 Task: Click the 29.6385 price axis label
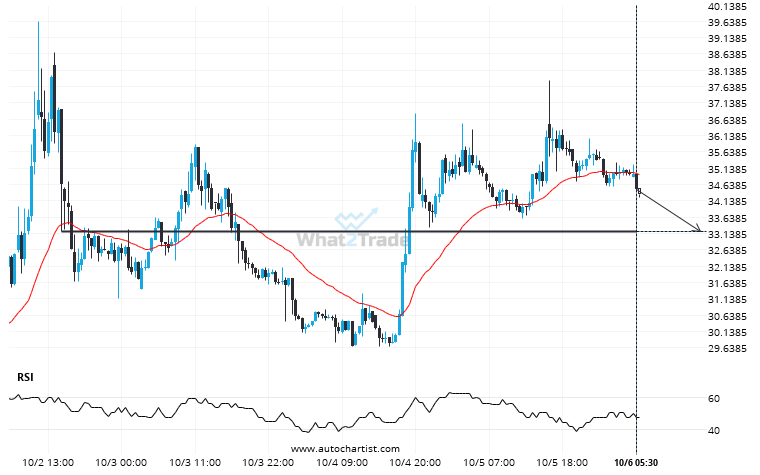point(727,349)
